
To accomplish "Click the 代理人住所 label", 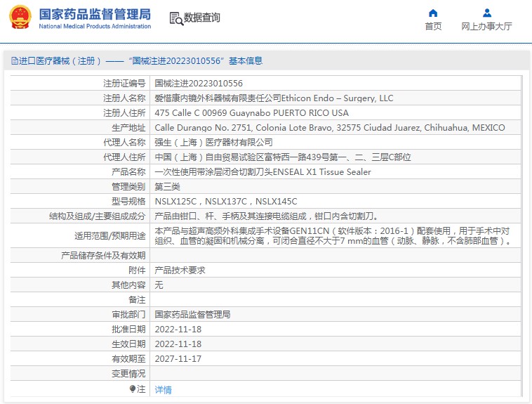I will coord(124,157).
